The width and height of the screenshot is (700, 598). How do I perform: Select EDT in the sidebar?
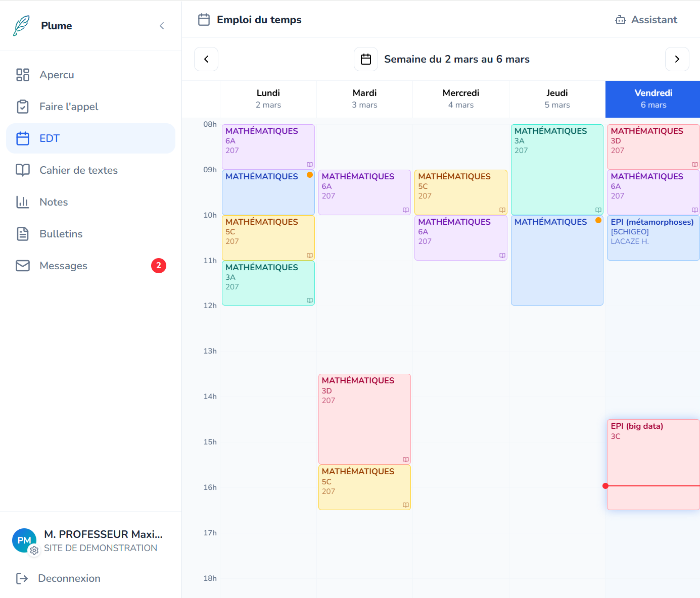[x=50, y=138]
